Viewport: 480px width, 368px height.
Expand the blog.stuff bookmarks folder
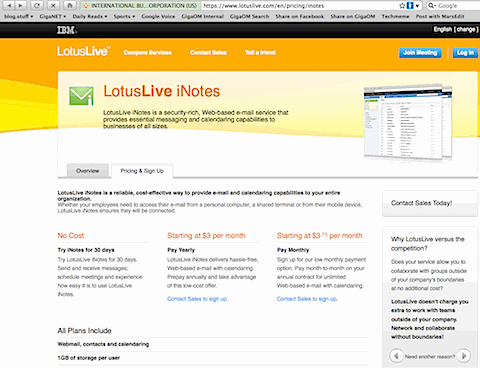18,16
